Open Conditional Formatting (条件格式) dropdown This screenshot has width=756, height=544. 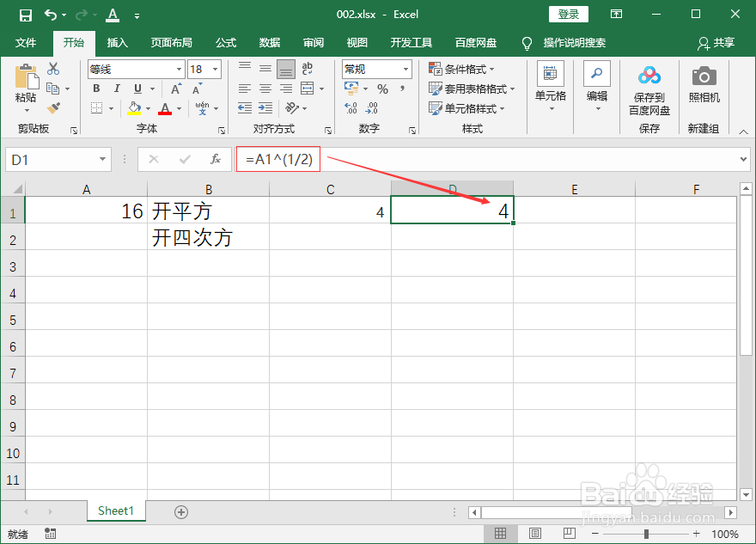click(461, 69)
